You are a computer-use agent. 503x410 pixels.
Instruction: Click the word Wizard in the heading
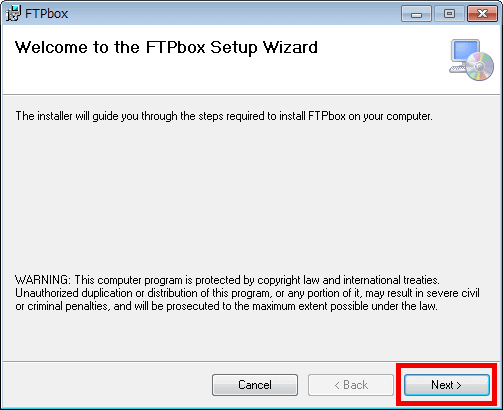coord(290,48)
